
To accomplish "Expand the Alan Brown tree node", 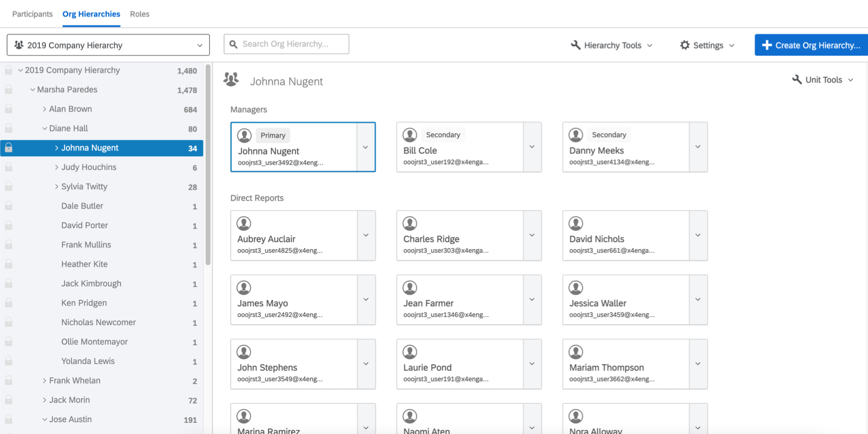I will point(44,109).
